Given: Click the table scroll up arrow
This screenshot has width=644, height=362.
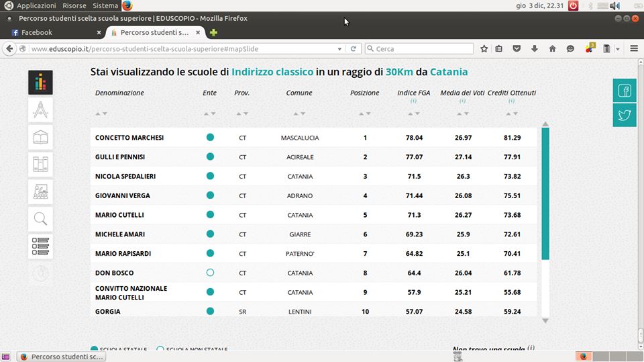Looking at the screenshot, I should 545,124.
